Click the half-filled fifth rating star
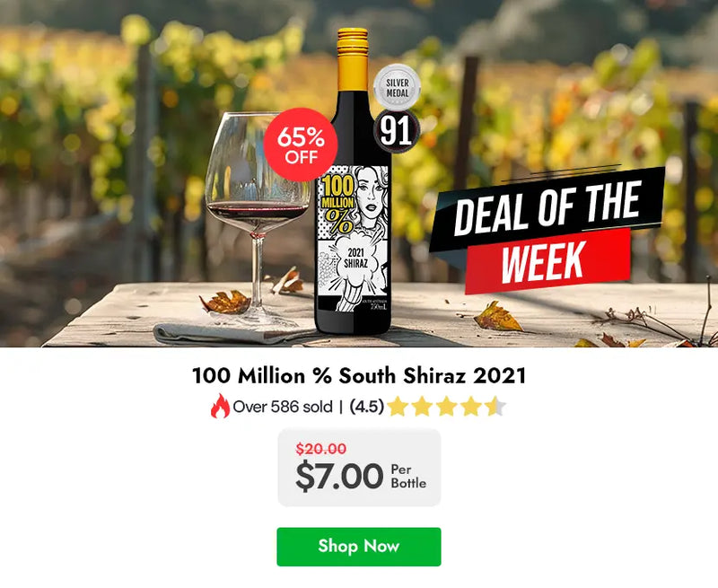718x588 pixels. coord(495,407)
